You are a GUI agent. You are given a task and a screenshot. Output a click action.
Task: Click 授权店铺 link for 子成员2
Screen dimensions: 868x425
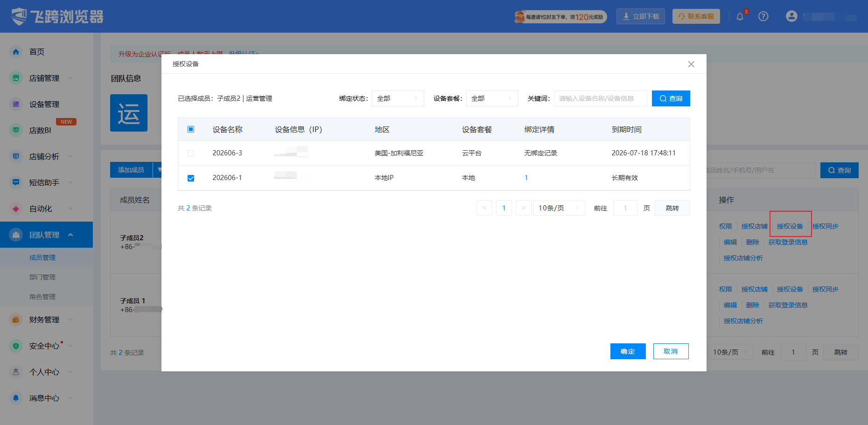tap(754, 226)
